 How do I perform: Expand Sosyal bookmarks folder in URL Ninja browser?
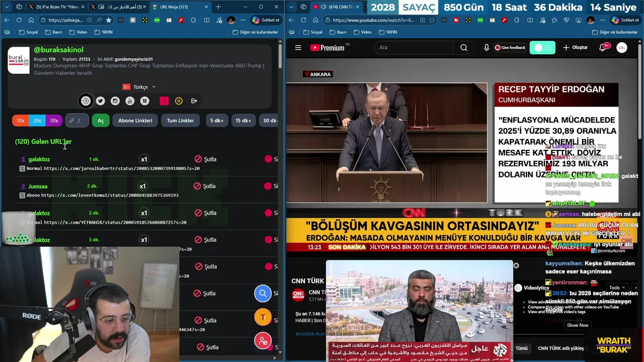tap(28, 32)
